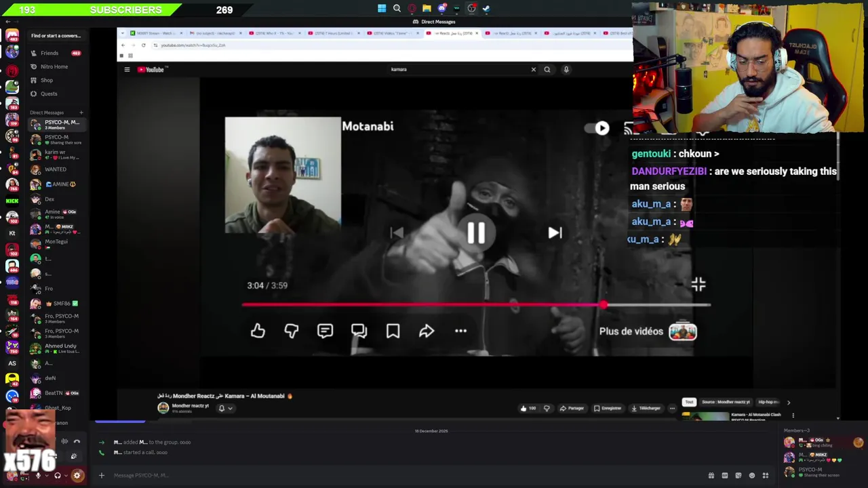
Task: Run the YouTube search magnifier button
Action: (547, 69)
